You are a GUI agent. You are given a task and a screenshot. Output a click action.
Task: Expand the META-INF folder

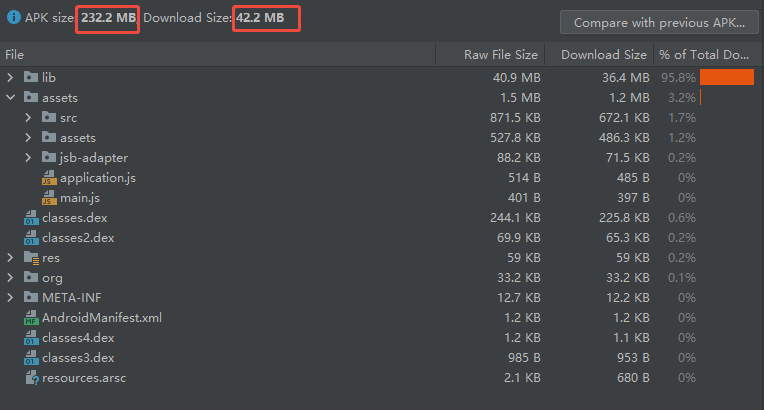point(11,297)
